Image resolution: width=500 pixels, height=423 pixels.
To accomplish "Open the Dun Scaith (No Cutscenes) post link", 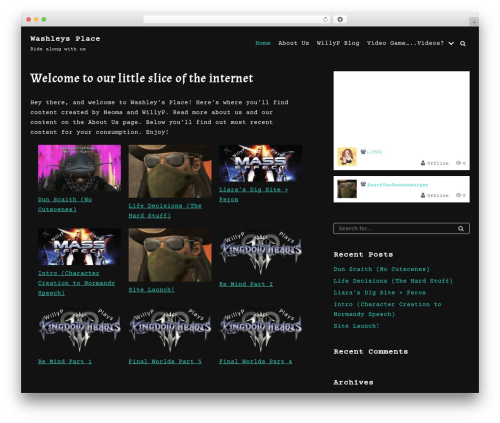I will pyautogui.click(x=65, y=204).
